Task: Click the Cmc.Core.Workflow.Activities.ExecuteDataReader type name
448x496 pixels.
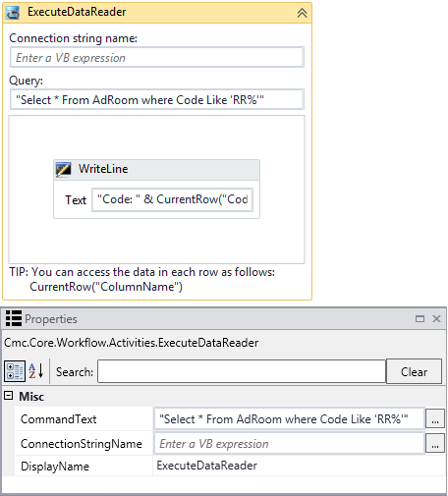Action: tap(131, 343)
